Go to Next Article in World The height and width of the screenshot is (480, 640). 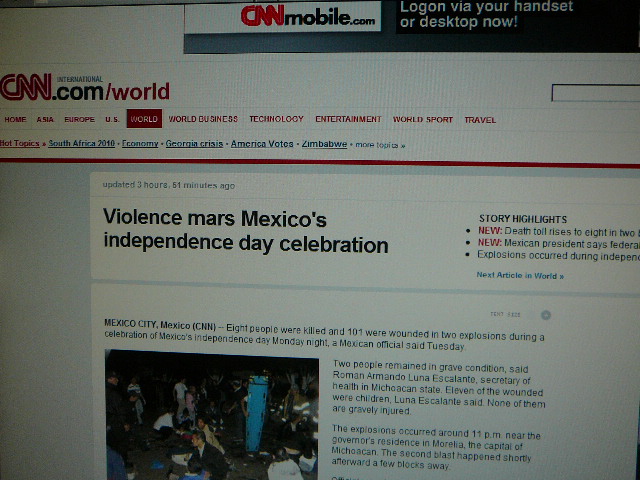click(x=520, y=276)
